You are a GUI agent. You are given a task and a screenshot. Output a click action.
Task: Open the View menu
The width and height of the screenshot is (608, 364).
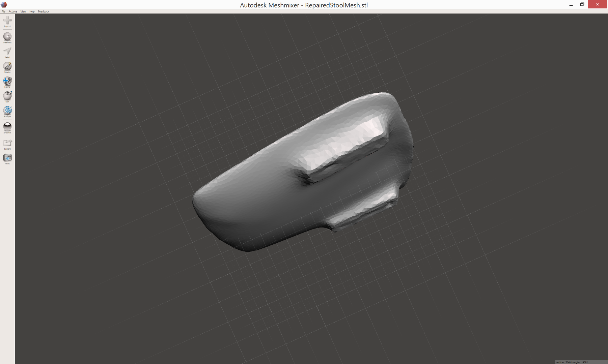tap(23, 11)
